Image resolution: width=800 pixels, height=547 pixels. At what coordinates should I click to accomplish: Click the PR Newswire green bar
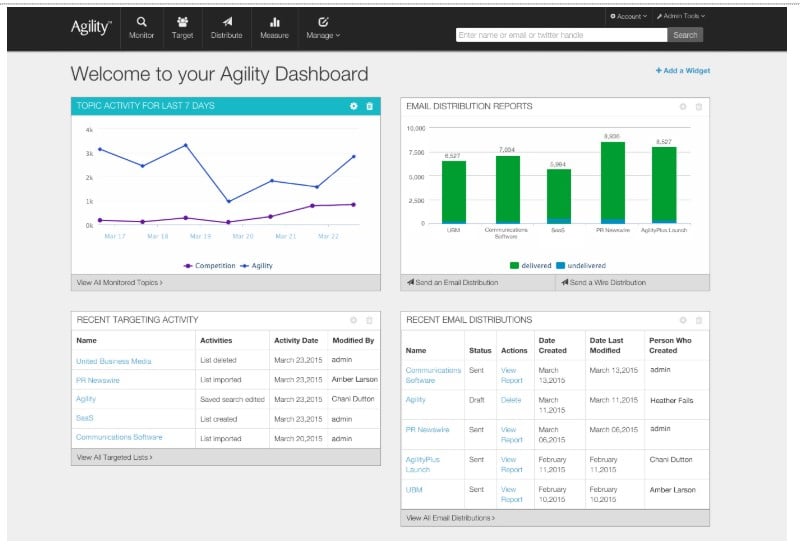[612, 180]
